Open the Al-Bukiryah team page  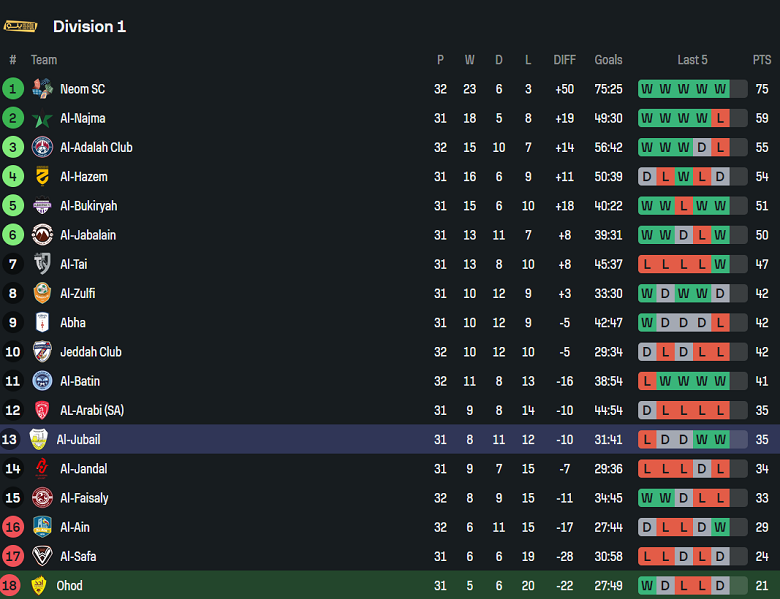[x=88, y=206]
